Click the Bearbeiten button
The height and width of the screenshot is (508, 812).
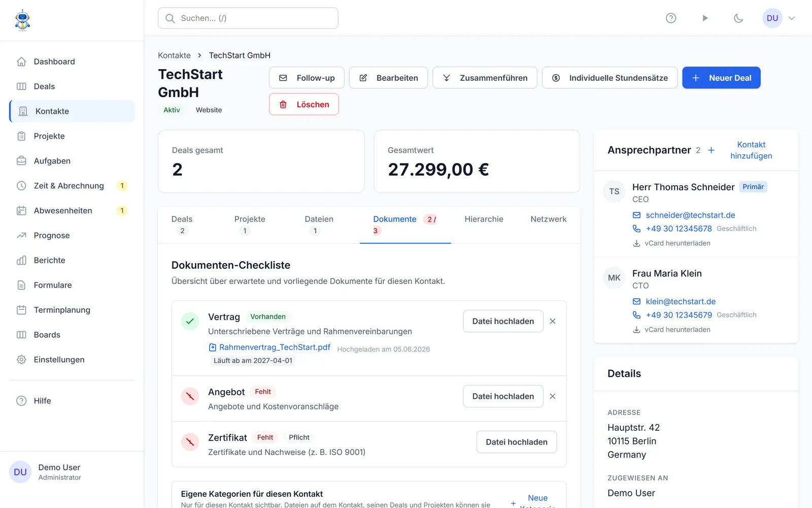(x=388, y=78)
